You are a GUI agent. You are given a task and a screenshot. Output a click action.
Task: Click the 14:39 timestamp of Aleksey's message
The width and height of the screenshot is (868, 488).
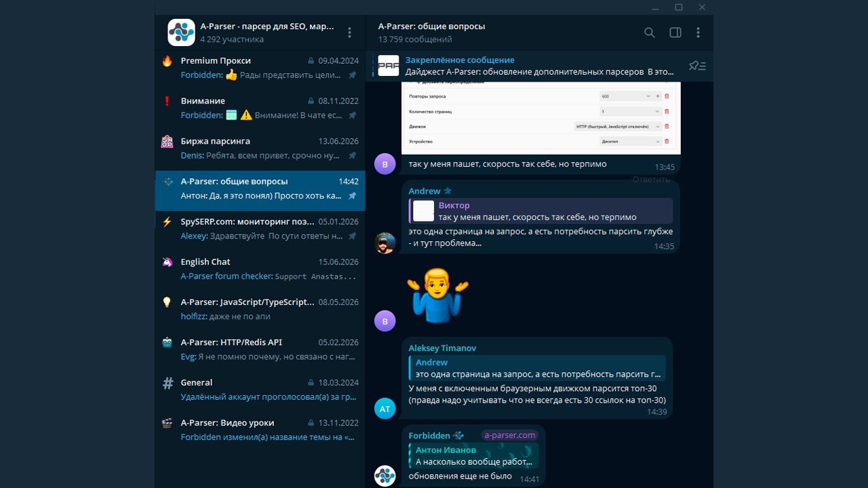point(656,411)
